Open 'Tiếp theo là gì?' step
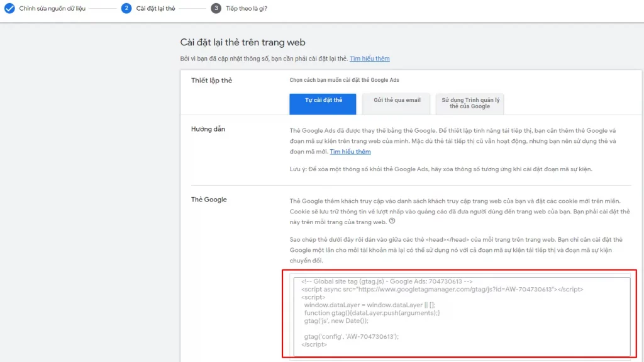 [247, 8]
